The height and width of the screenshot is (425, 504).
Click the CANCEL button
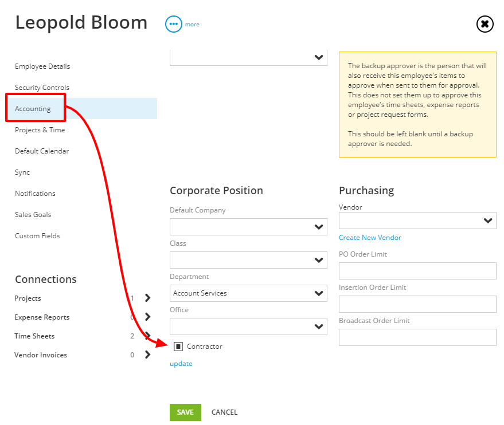pos(224,412)
